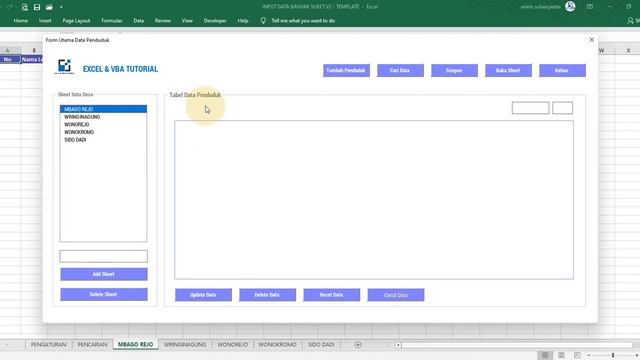The width and height of the screenshot is (640, 360).
Task: Click the EXCEL & VBA TUTORIAL logo image
Action: (64, 67)
